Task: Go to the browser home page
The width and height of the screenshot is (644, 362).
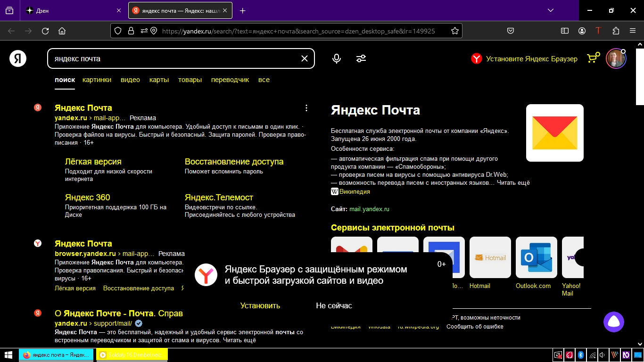Action: (x=62, y=31)
